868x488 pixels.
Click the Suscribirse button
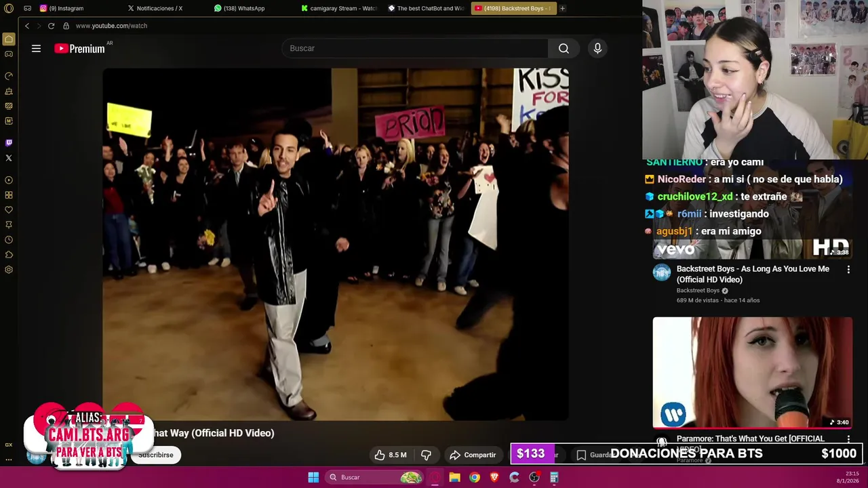(156, 455)
